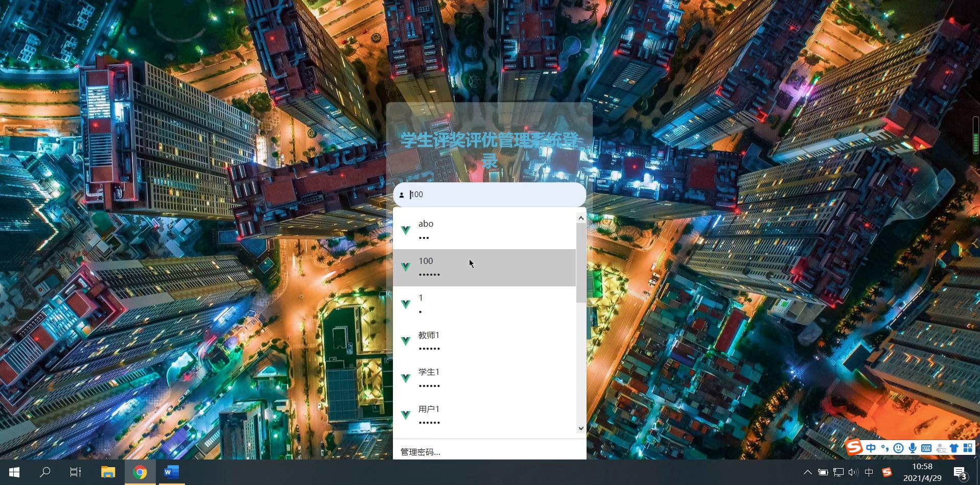Open Sogou emoji smiley panel

(898, 448)
